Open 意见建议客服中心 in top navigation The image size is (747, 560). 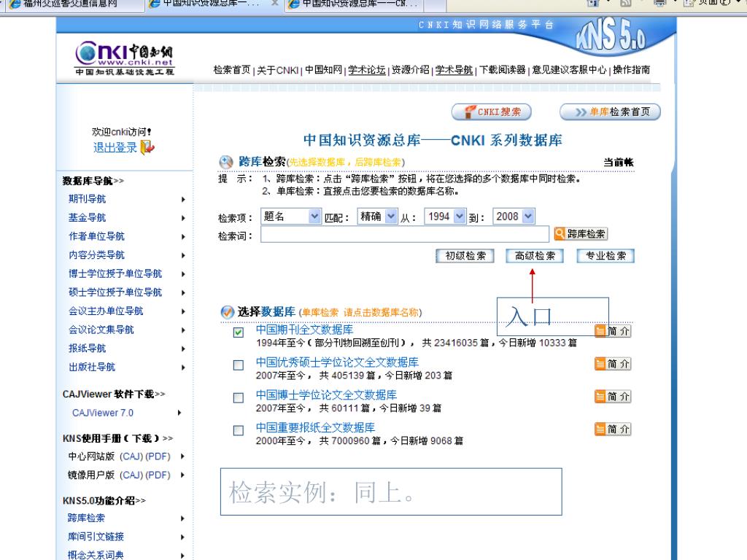569,70
